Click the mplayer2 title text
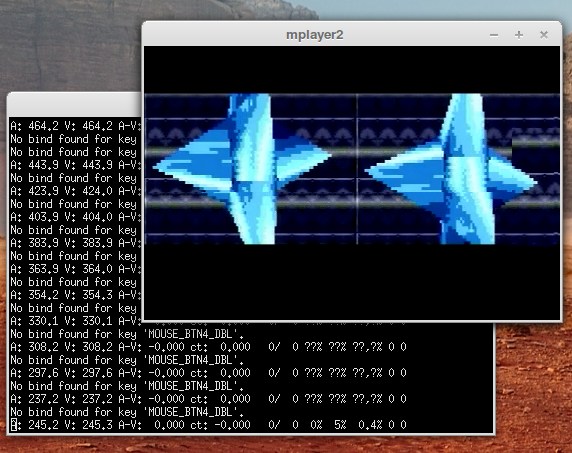Viewport: 572px width, 453px height. (314, 35)
